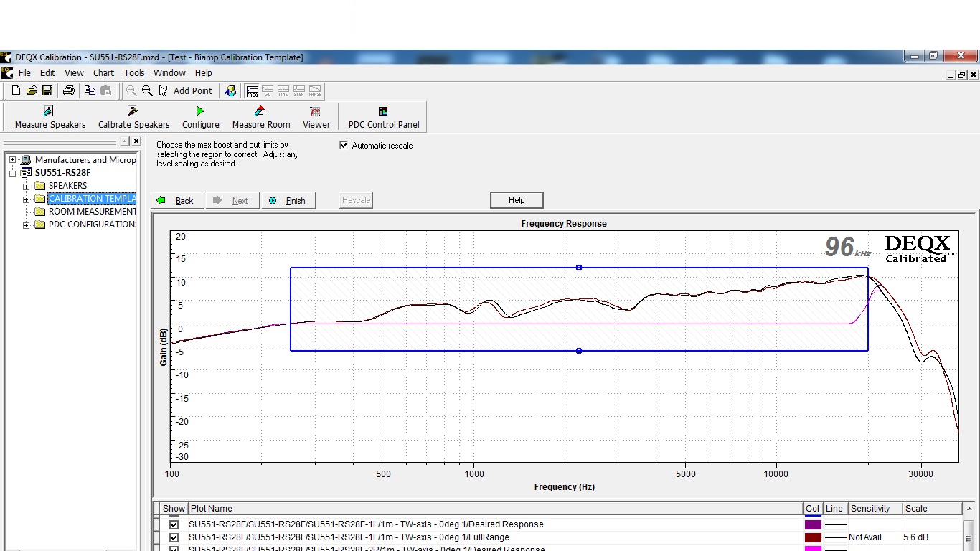Select SU551-RS28F project node
This screenshot has width=980, height=551.
[x=55, y=173]
